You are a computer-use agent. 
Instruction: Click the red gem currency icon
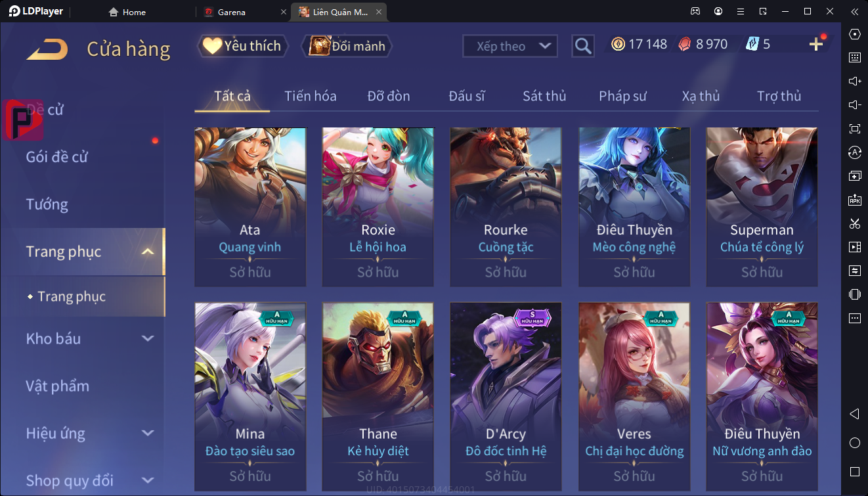pyautogui.click(x=685, y=44)
